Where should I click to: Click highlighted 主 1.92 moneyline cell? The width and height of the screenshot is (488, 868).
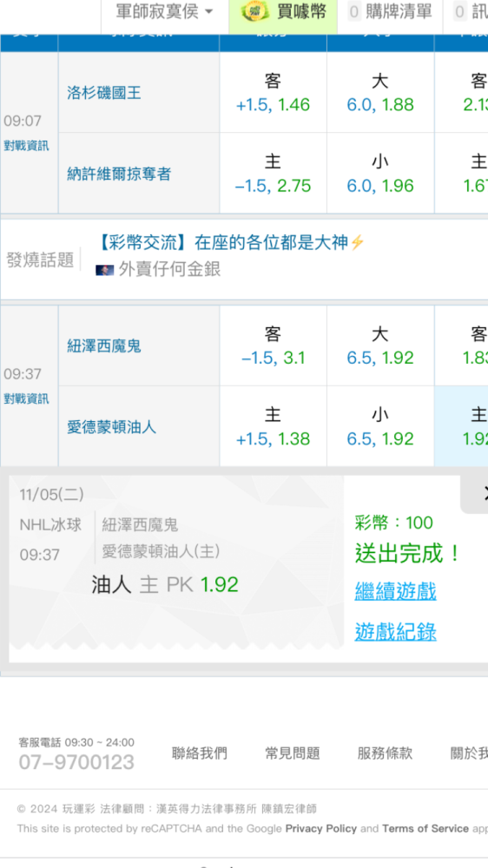point(461,426)
